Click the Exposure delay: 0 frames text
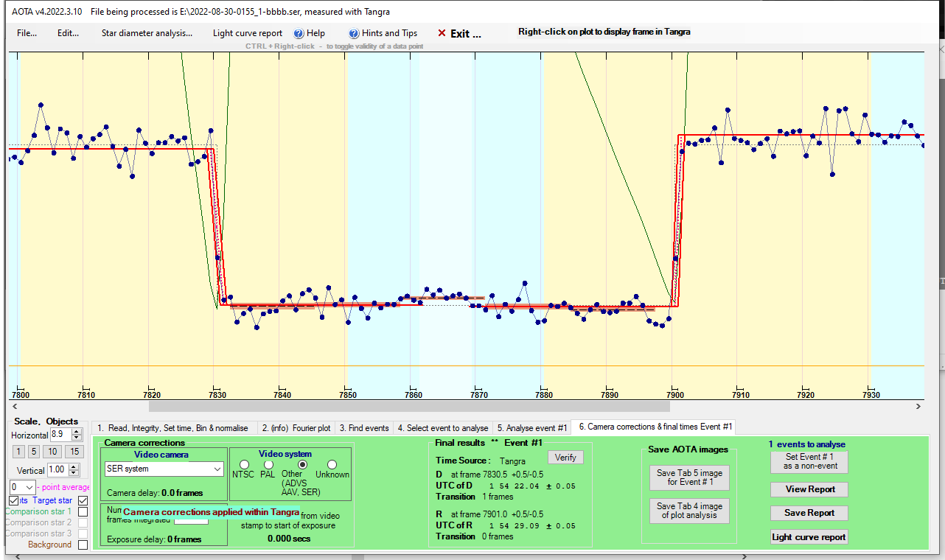 (x=154, y=539)
